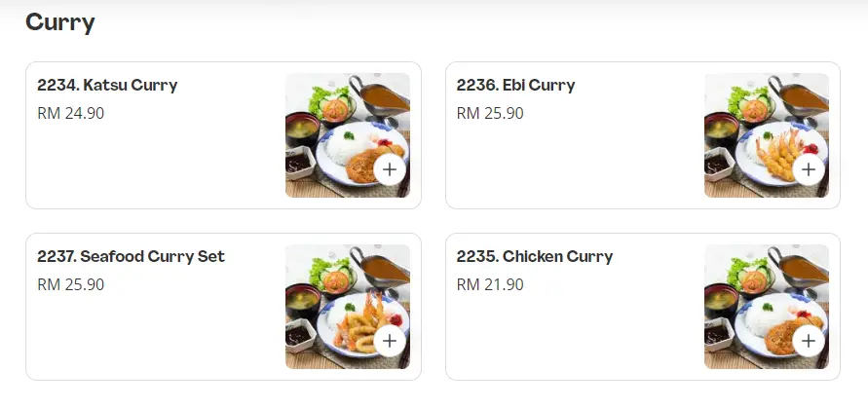Select the Ebi Curry RM 25.90 price
Screen dimensions: 868x408
(x=489, y=113)
